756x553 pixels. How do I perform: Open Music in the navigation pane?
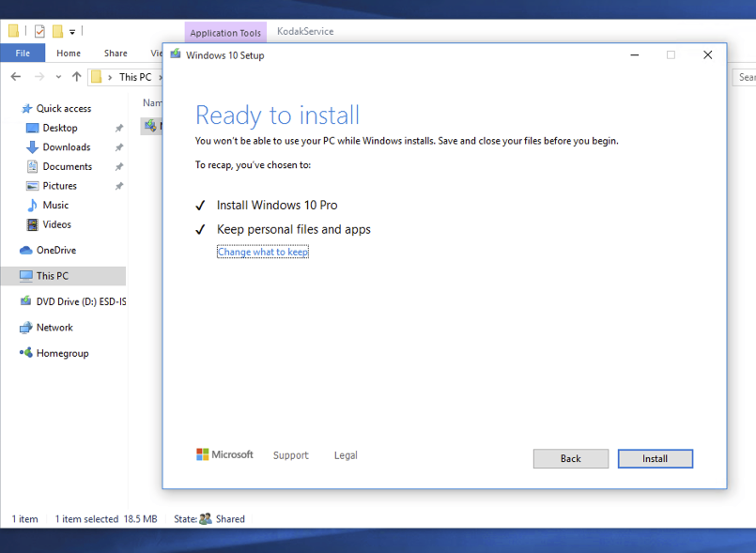(55, 205)
